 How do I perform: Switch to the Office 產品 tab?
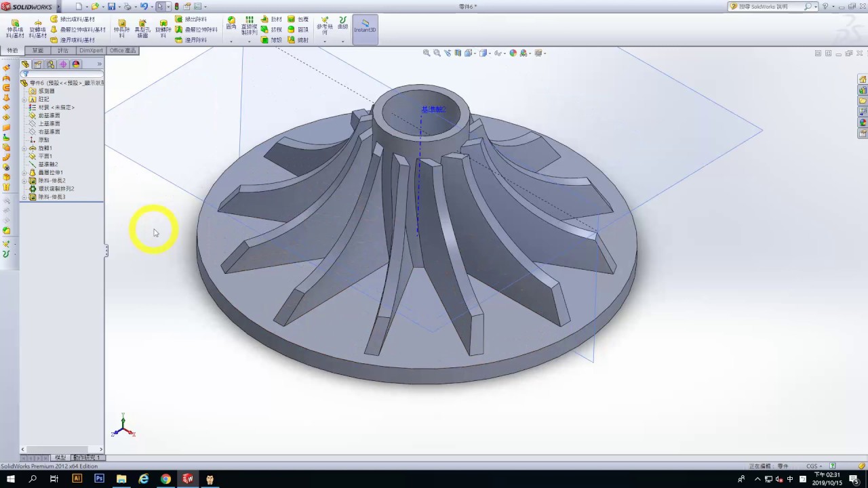[123, 50]
